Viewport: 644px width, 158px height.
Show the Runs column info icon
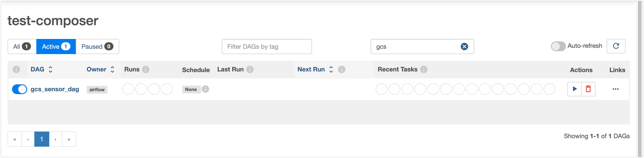point(146,69)
